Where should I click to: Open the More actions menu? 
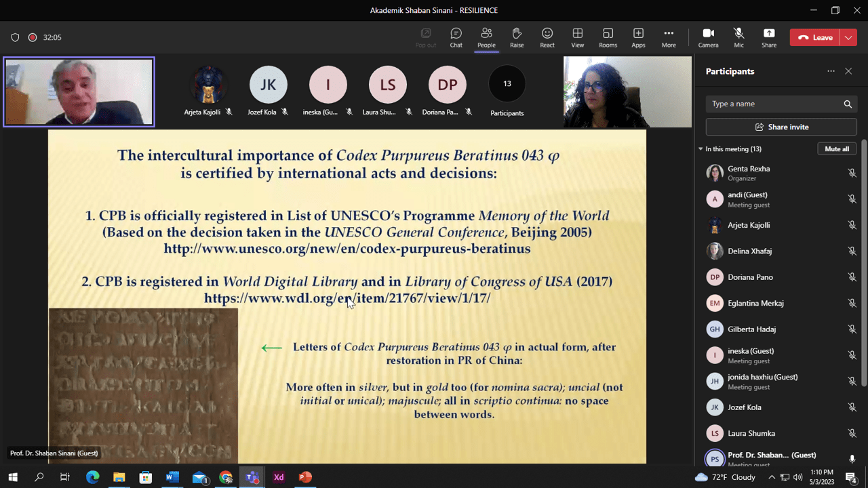click(669, 37)
